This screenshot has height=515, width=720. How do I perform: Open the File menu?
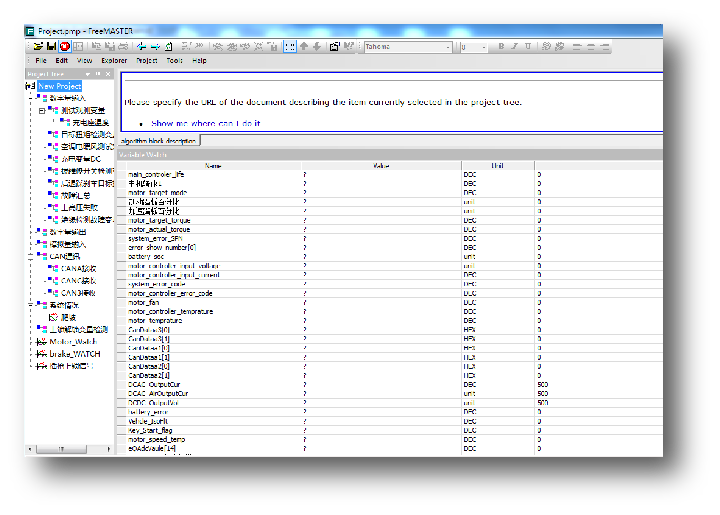coord(41,61)
